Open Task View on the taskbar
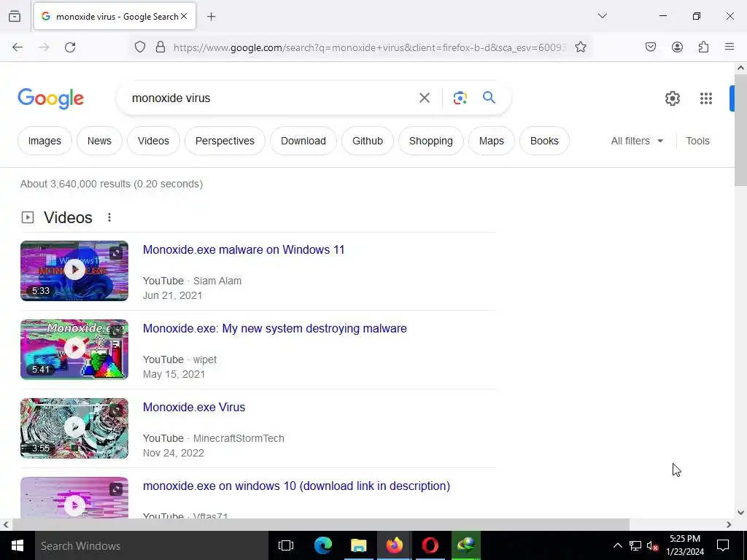 286,545
